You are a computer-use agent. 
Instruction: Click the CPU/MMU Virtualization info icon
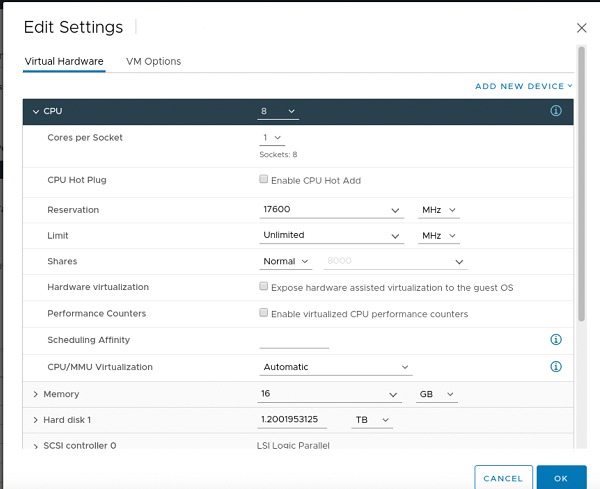point(556,367)
